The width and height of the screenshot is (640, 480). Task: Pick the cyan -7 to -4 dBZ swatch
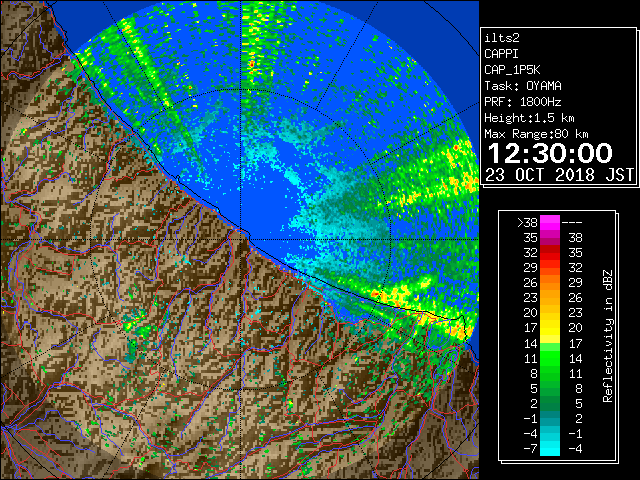tap(550, 448)
